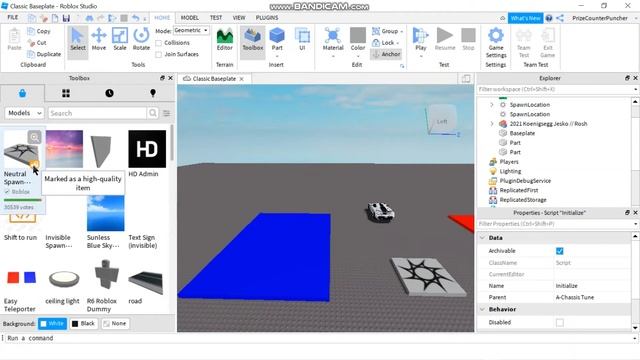Set Toolbox background to None

tap(115, 324)
